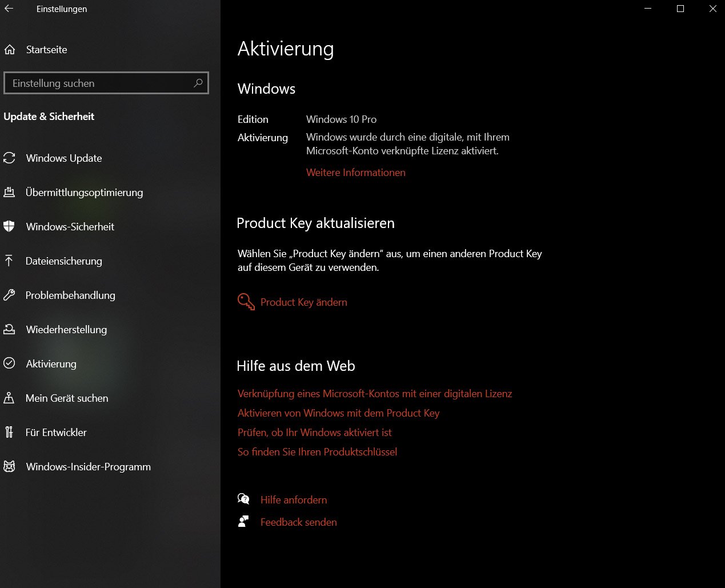Click the Aktivierung page heading
This screenshot has height=588, width=725.
(286, 49)
